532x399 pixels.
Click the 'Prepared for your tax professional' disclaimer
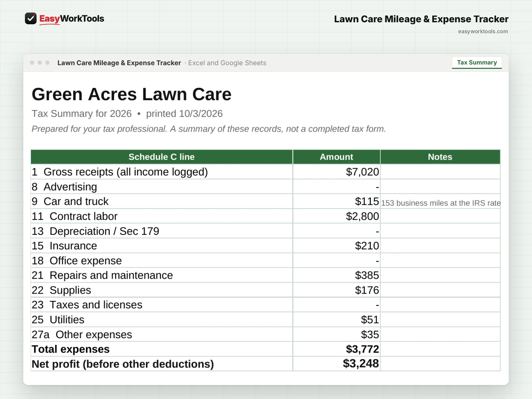click(x=209, y=129)
